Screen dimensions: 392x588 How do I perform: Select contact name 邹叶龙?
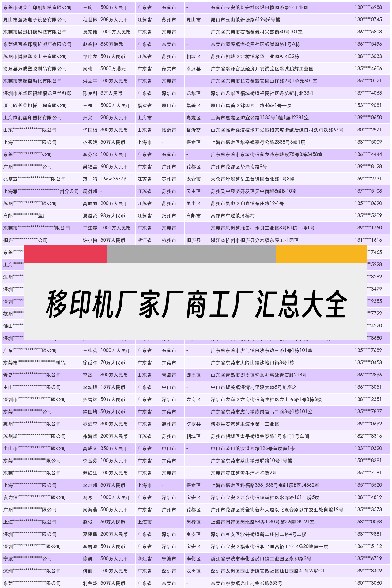click(90, 56)
